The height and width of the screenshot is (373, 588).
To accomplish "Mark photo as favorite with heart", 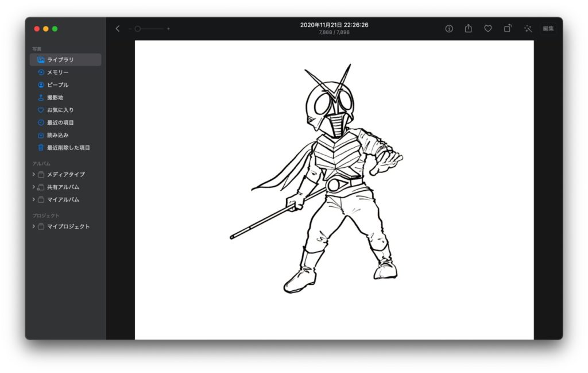I will coord(488,29).
